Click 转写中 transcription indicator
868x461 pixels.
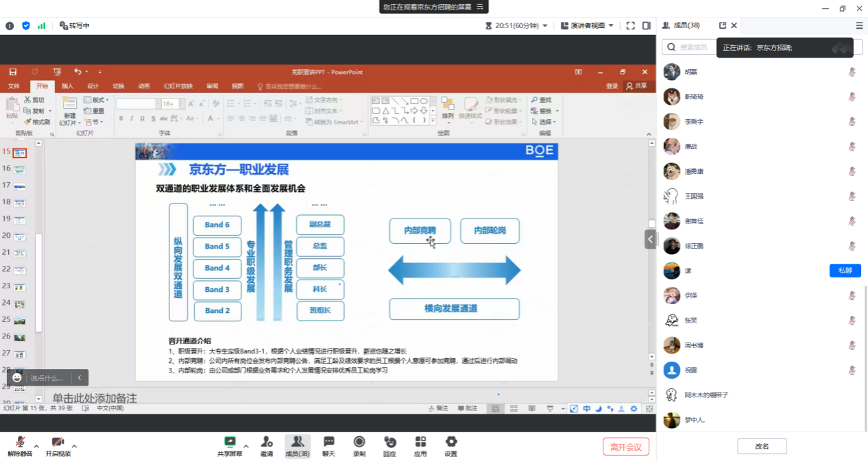pyautogui.click(x=75, y=25)
